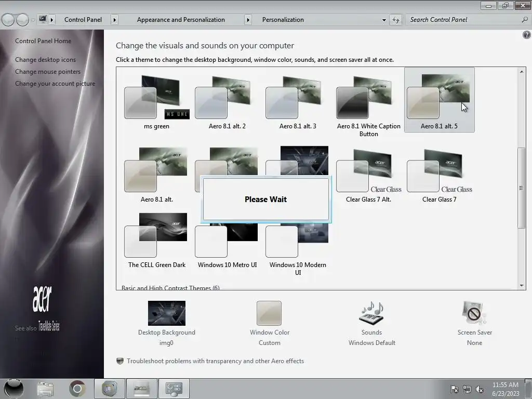Viewport: 532px width, 399px height.
Task: Open Change mouse pointers link
Action: tap(48, 72)
